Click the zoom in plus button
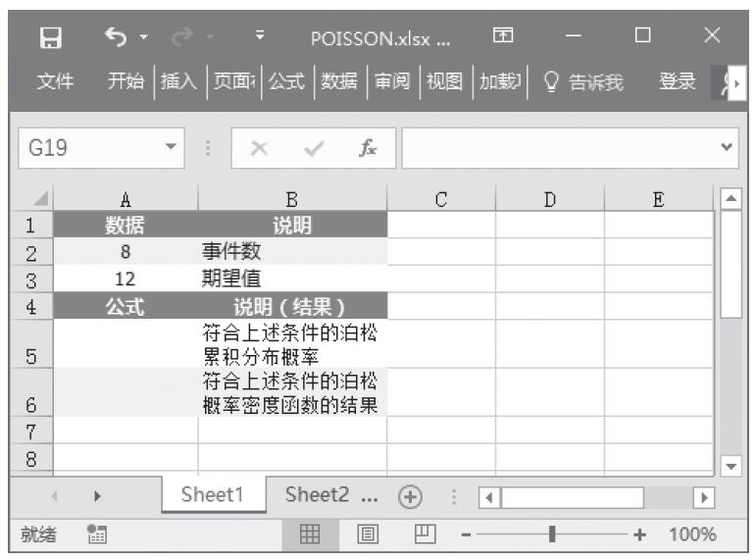Image resolution: width=756 pixels, height=560 pixels. point(642,535)
